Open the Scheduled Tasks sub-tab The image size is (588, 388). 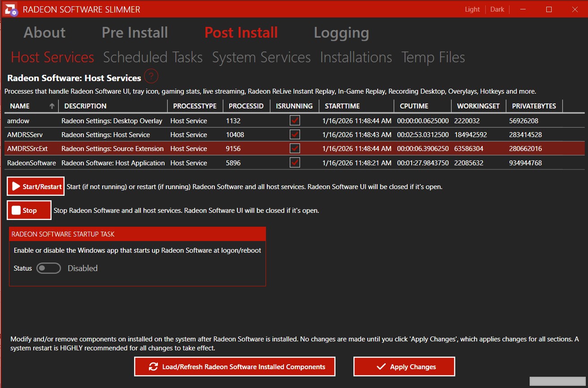[153, 57]
